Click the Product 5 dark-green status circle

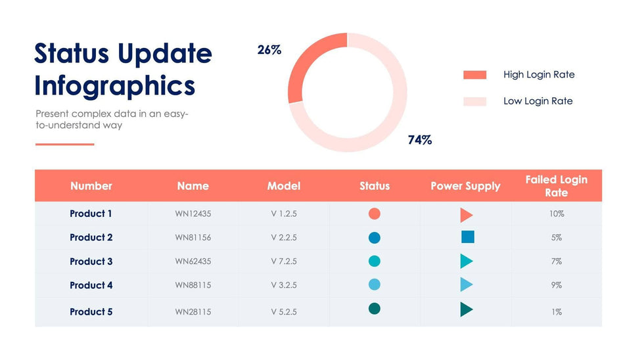tap(375, 309)
